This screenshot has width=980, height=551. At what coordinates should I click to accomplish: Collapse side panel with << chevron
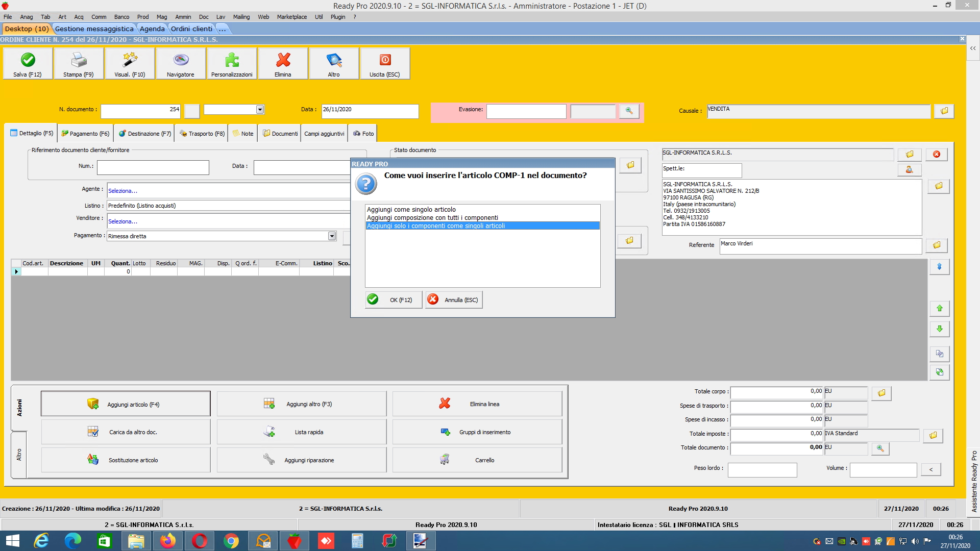973,48
